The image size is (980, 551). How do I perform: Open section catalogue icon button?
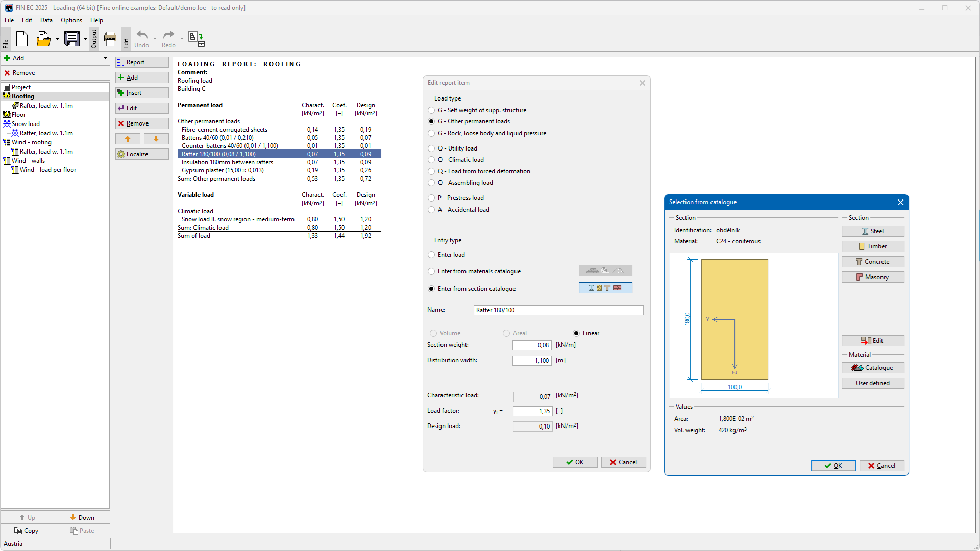(x=605, y=288)
